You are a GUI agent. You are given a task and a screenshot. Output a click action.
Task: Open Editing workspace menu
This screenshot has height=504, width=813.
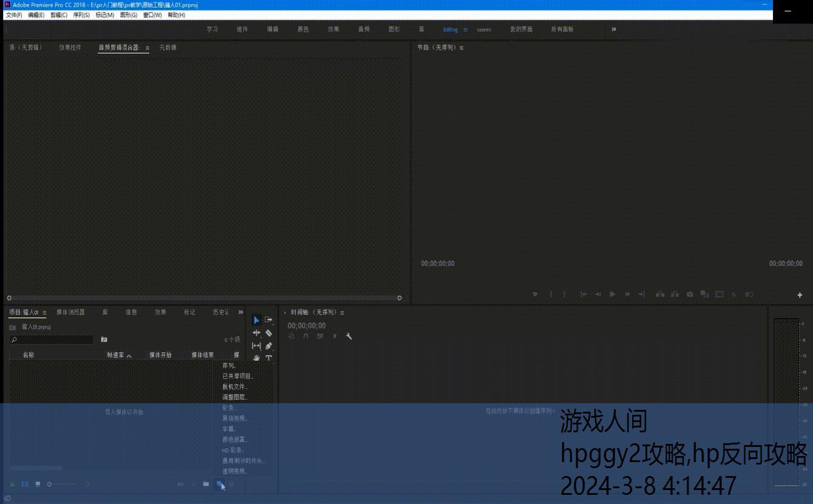[x=466, y=29]
